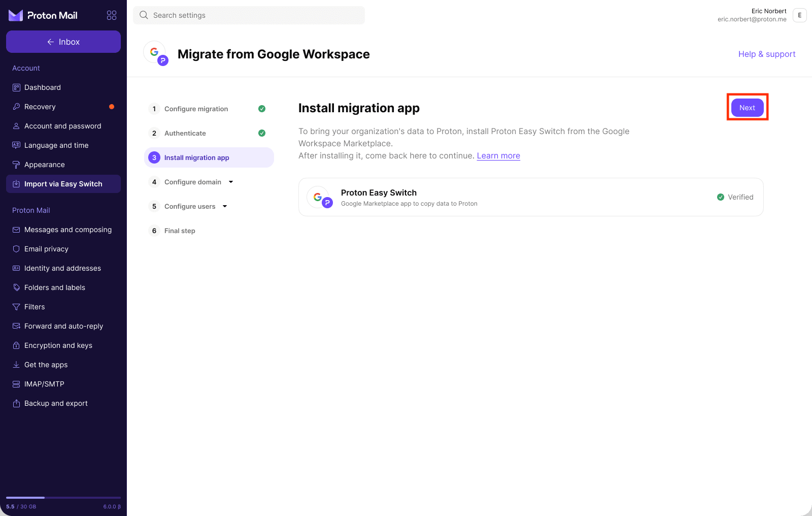Click the Dashboard sidebar icon
This screenshot has height=516, width=812.
coord(16,87)
